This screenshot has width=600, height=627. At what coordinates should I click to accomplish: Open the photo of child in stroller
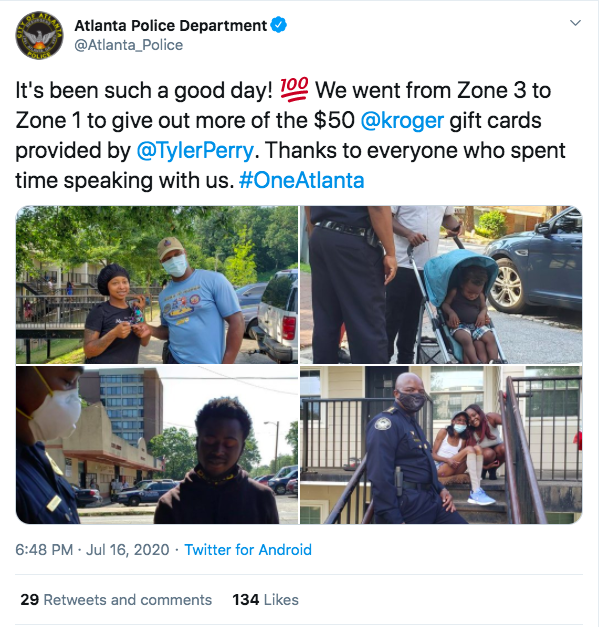[441, 285]
